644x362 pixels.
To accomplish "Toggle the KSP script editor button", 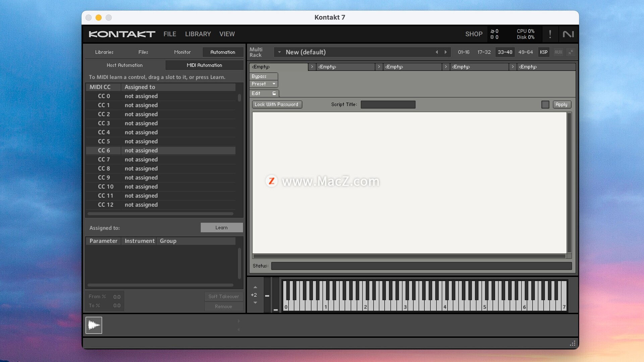I will click(x=544, y=52).
